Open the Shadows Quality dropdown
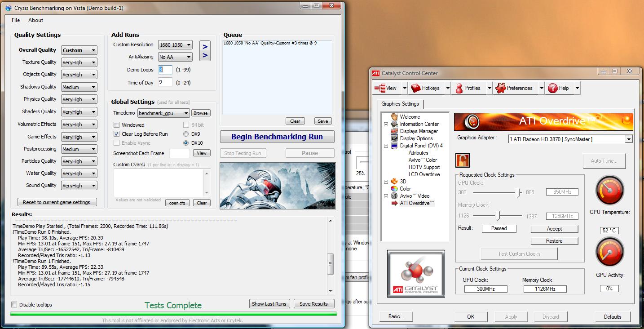The height and width of the screenshot is (329, 644). point(79,87)
